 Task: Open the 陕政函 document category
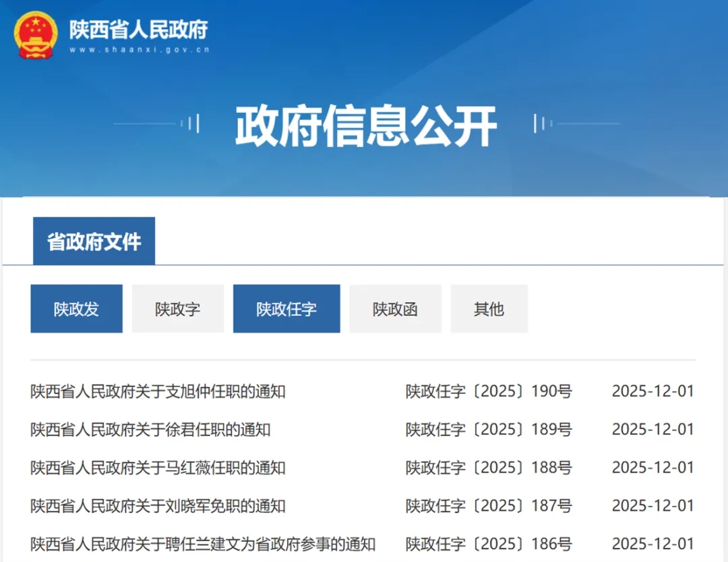(395, 309)
